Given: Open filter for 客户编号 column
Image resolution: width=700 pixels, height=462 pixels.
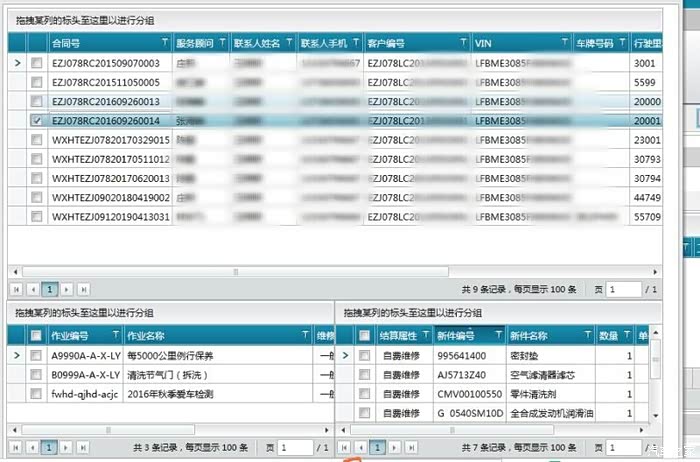Looking at the screenshot, I should point(463,43).
